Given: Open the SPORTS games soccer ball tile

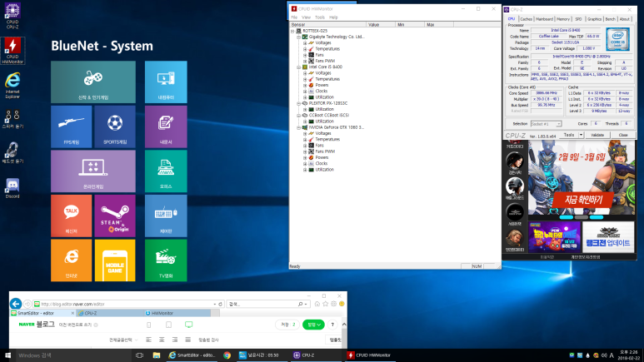Looking at the screenshot, I should tap(115, 126).
